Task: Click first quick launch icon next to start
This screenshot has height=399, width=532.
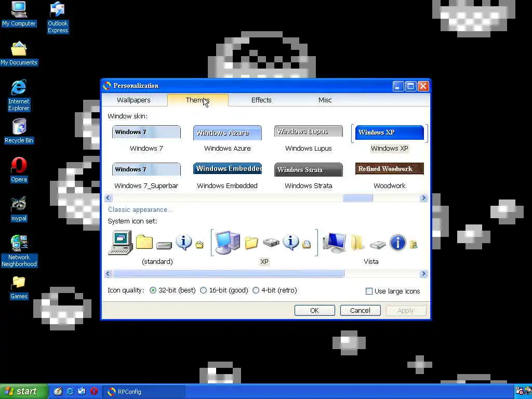Action: [58, 391]
